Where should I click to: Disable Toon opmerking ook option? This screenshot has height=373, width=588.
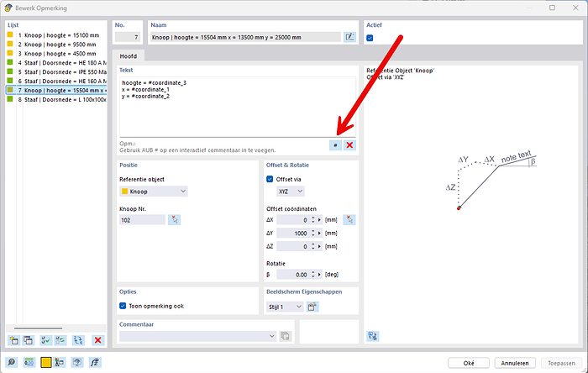[123, 306]
